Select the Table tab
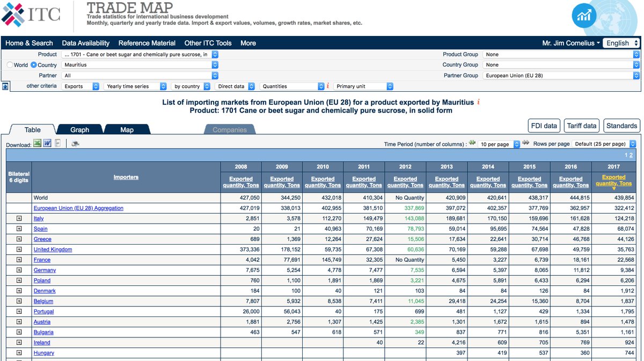644x361 pixels. [32, 129]
